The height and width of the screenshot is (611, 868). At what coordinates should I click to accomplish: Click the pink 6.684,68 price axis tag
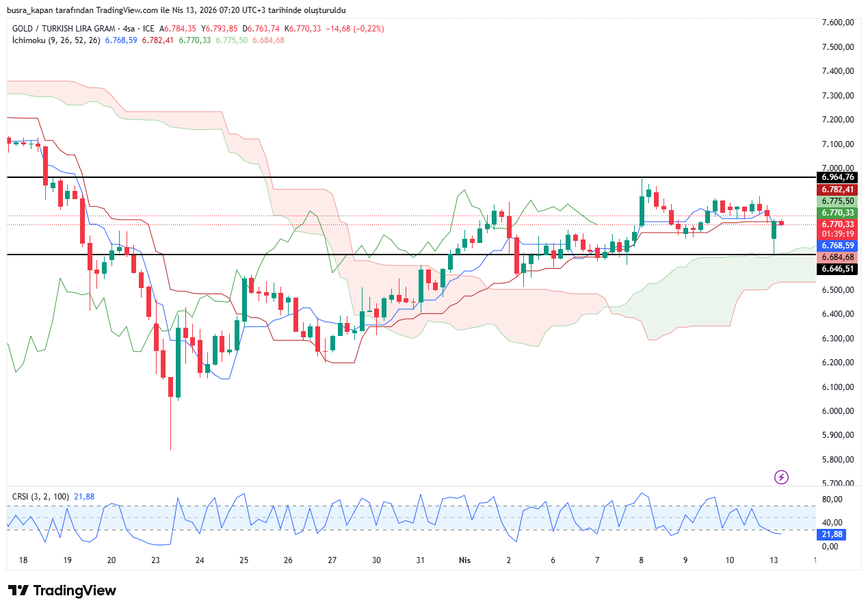837,257
